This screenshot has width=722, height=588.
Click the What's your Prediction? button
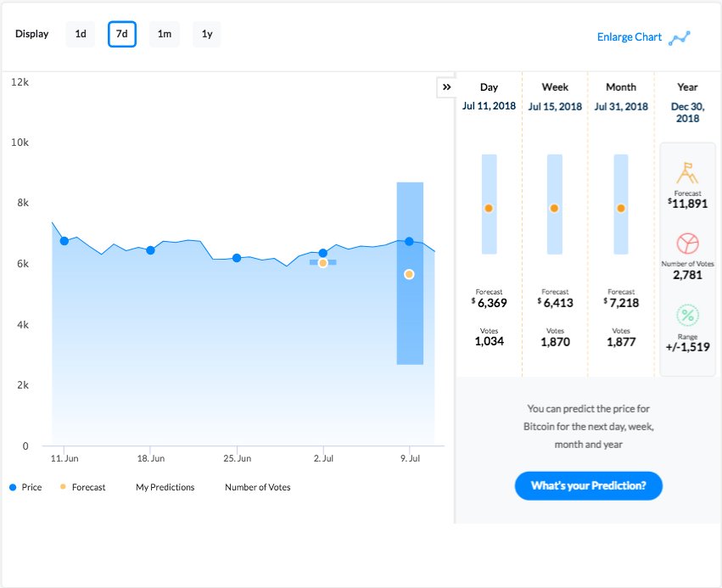[x=589, y=486]
